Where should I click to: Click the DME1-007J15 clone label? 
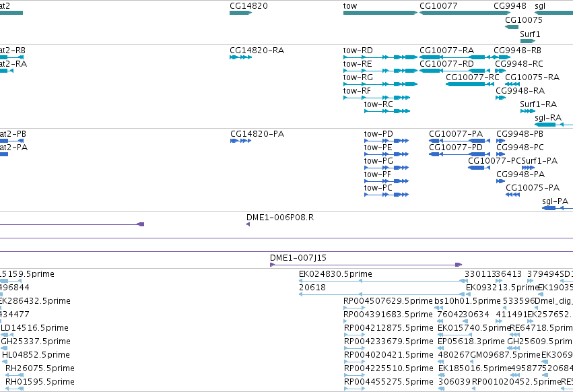pos(298,258)
